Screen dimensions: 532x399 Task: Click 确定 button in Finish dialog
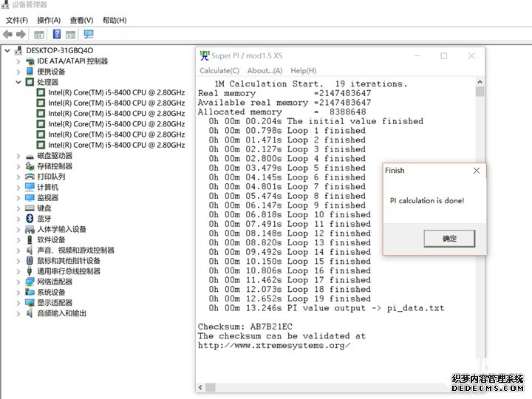point(449,239)
